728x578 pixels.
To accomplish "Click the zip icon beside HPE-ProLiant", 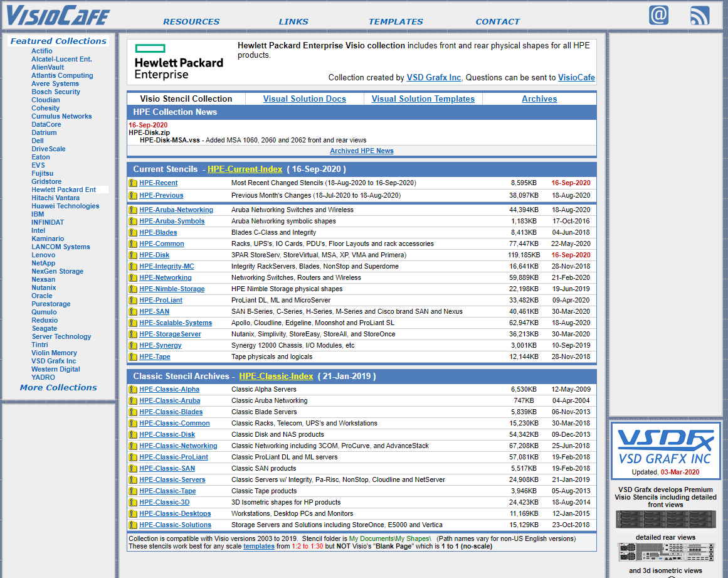I will 133,300.
